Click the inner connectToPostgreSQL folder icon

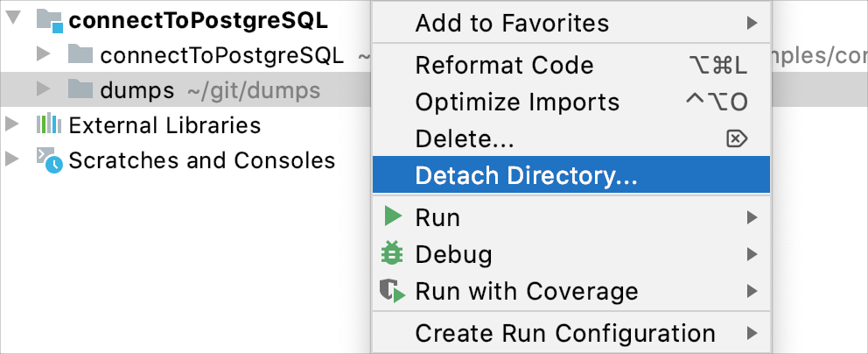(x=80, y=56)
